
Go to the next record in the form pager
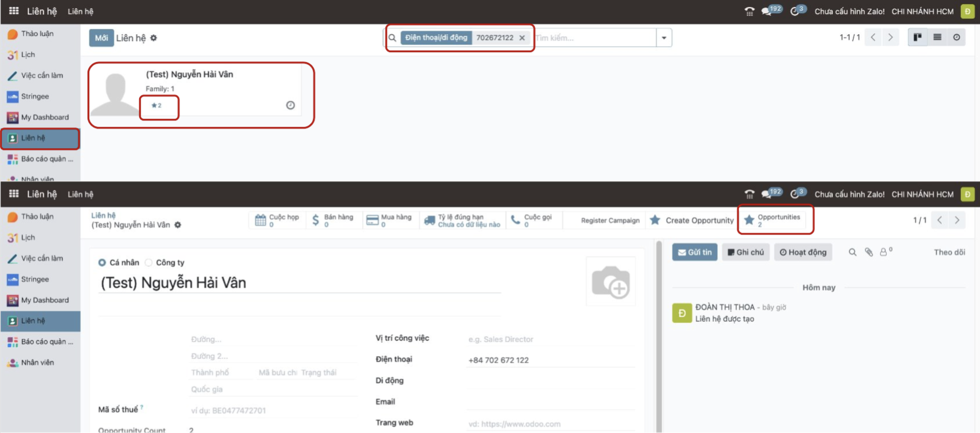[x=957, y=220]
